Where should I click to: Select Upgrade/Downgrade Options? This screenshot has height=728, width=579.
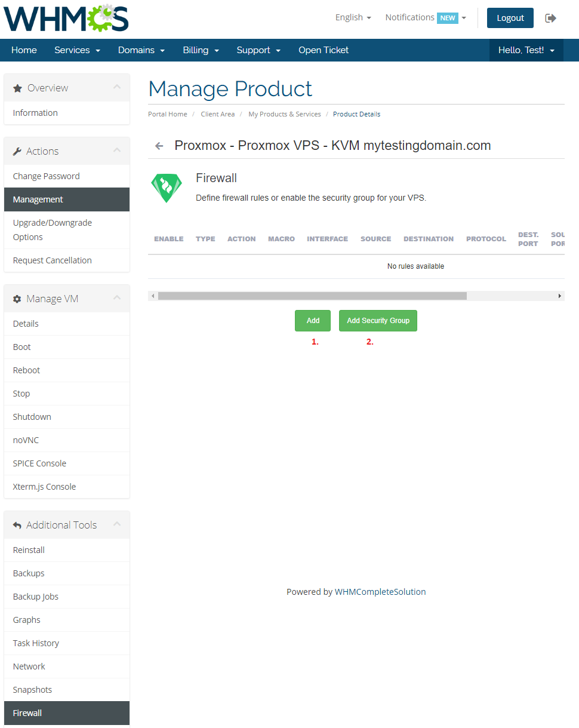click(67, 230)
